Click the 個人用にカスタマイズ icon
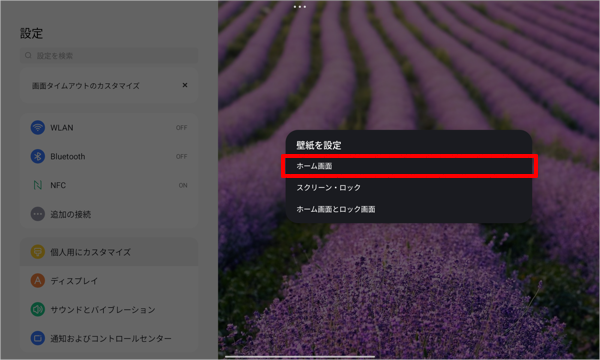Viewport: 600px width, 360px height. click(x=38, y=252)
